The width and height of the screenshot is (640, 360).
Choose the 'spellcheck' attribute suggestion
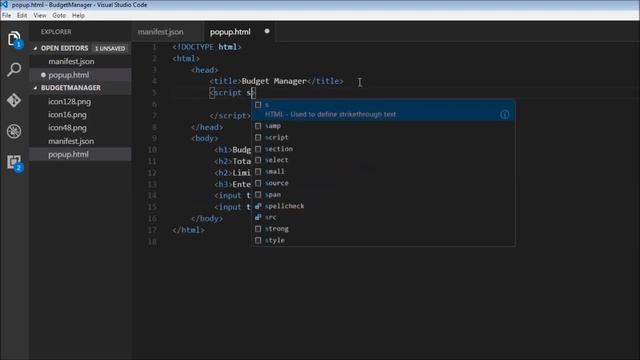[383, 206]
